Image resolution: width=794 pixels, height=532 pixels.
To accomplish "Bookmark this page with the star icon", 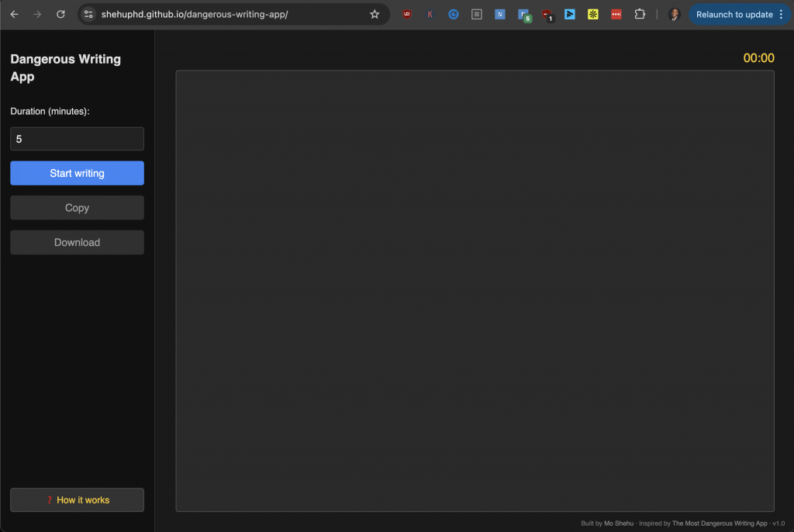I will (375, 14).
